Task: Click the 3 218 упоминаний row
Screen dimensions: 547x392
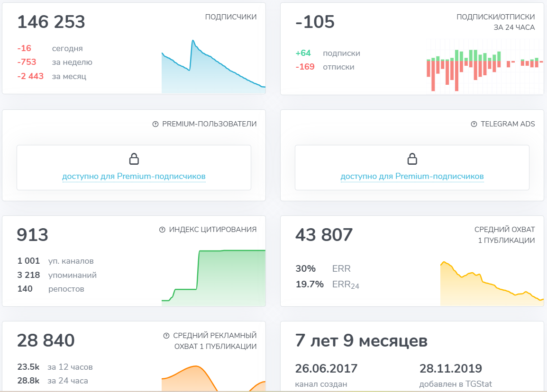Action: (57, 275)
